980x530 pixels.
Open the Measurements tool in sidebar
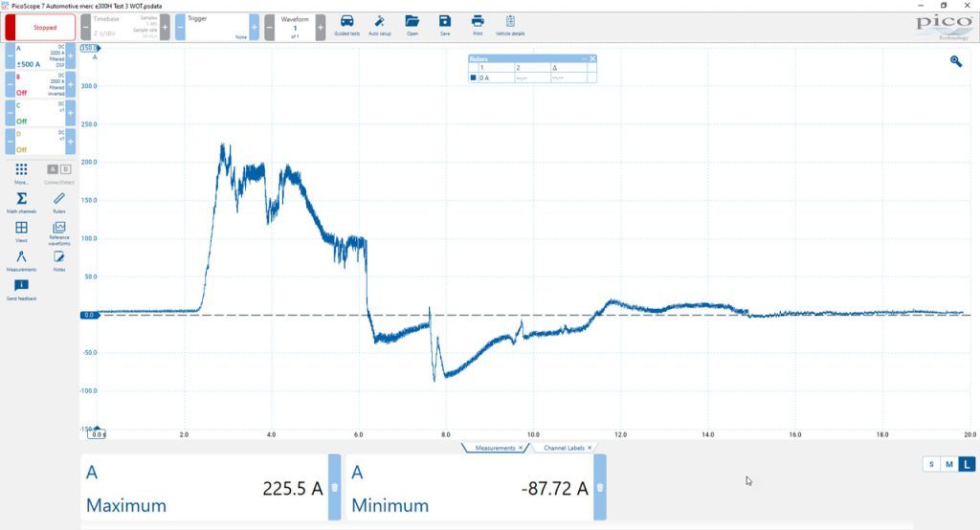pyautogui.click(x=21, y=257)
